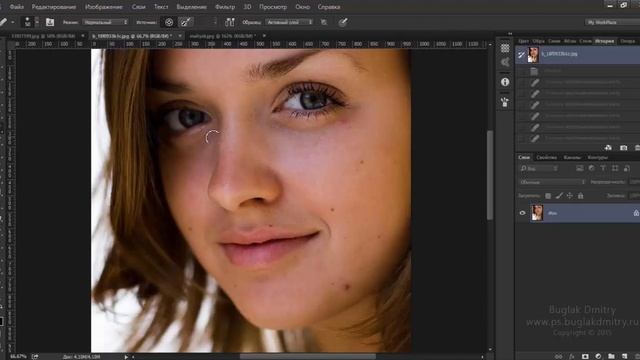Create a new layer group folder
This screenshot has height=360, width=640.
pos(611,356)
